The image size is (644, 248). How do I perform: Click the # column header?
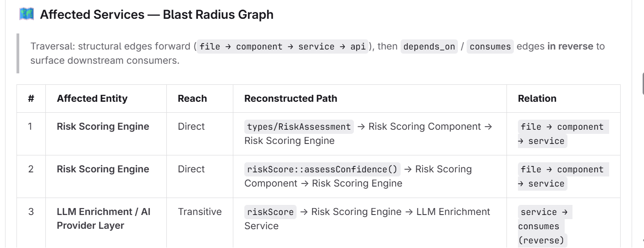[31, 99]
